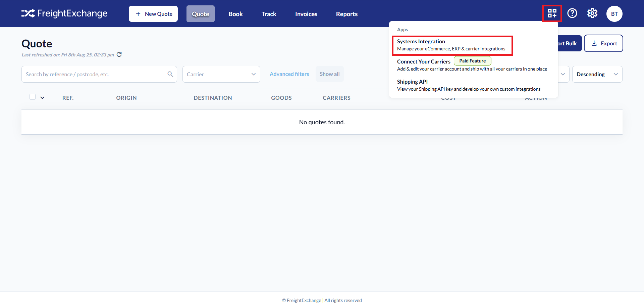644x308 pixels.
Task: Refresh the quote list via refresh icon
Action: (x=119, y=54)
